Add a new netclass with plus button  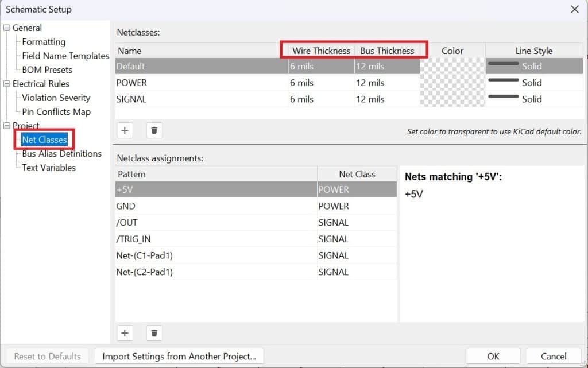[125, 130]
